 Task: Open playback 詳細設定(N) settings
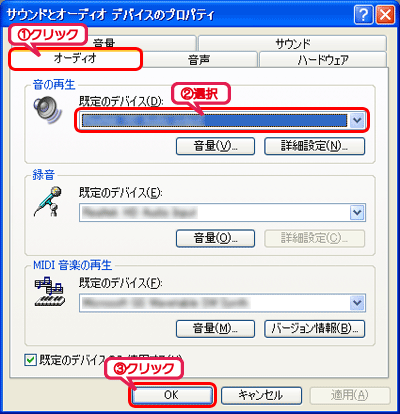[314, 146]
